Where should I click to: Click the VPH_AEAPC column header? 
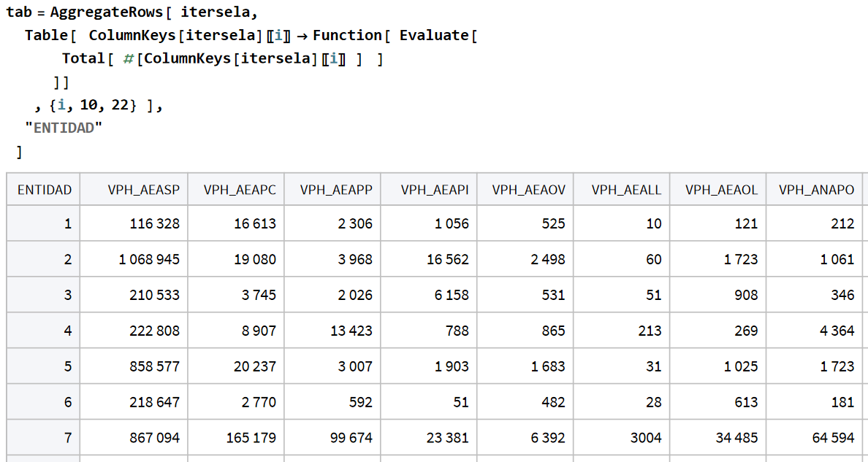240,190
